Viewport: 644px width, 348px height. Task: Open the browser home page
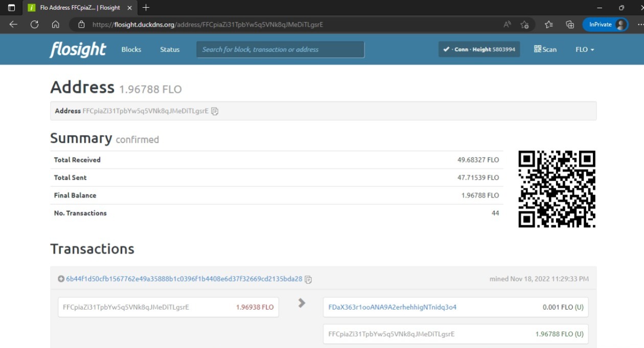(x=56, y=24)
